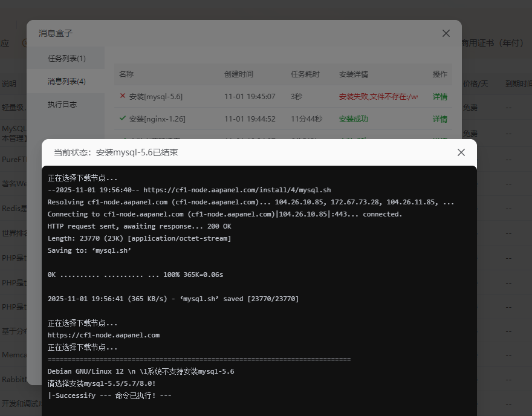The image size is (532, 416).
Task: Click the Resolving cf1-node.aapanel.com log line
Action: click(251, 202)
